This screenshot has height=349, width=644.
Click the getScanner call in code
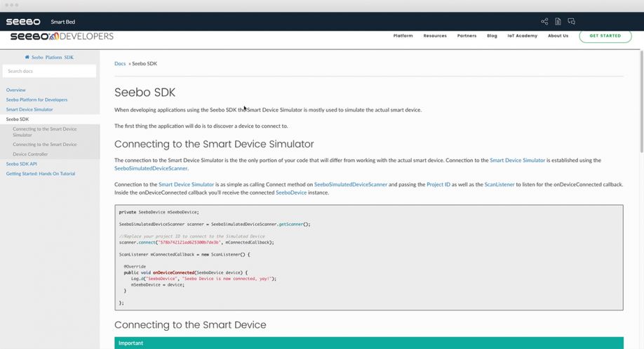coord(291,225)
